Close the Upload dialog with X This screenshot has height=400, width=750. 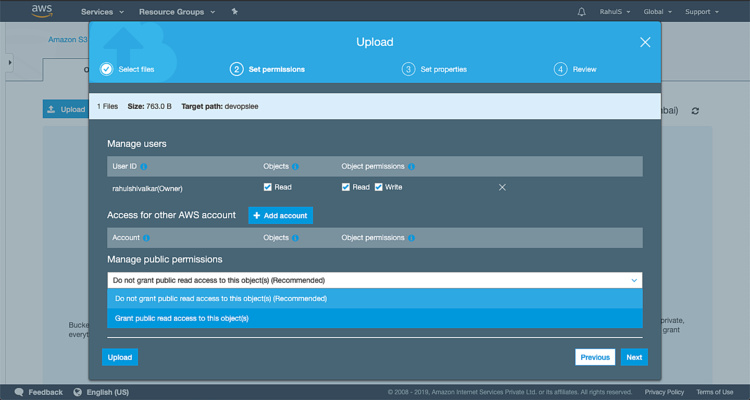[645, 42]
